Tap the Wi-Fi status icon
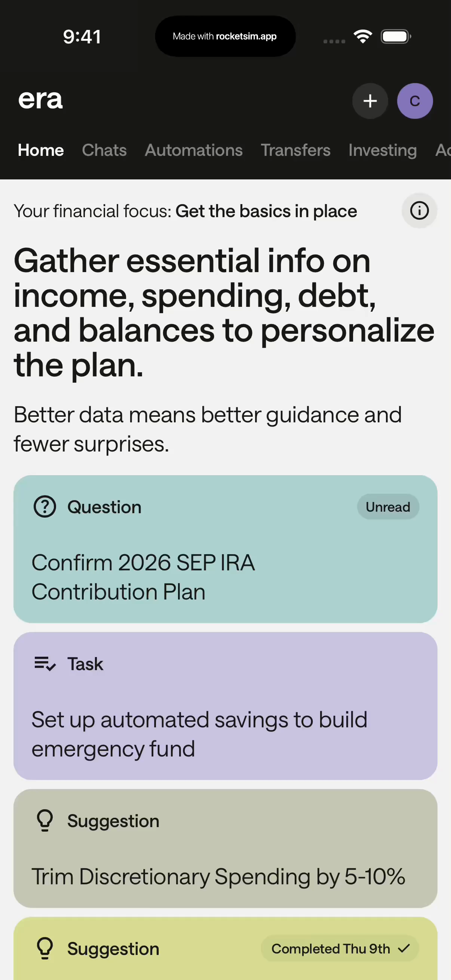The width and height of the screenshot is (451, 980). coord(362,37)
